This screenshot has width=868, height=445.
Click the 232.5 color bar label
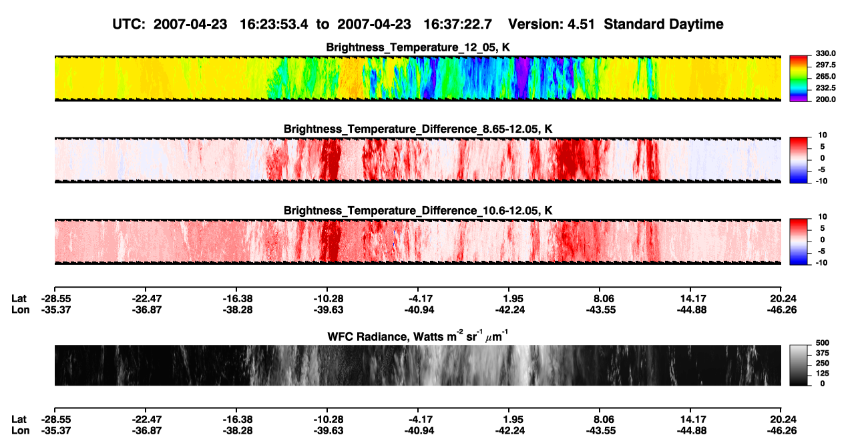(x=825, y=88)
